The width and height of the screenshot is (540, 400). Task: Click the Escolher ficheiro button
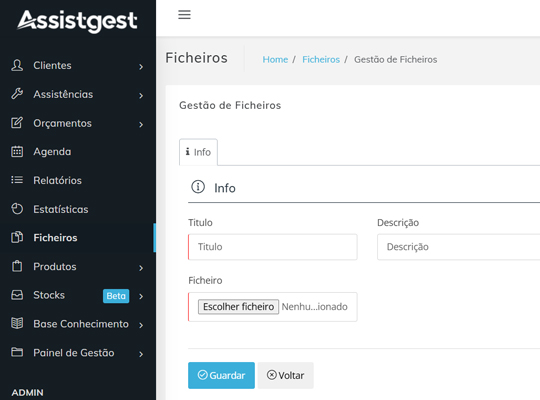pos(238,307)
